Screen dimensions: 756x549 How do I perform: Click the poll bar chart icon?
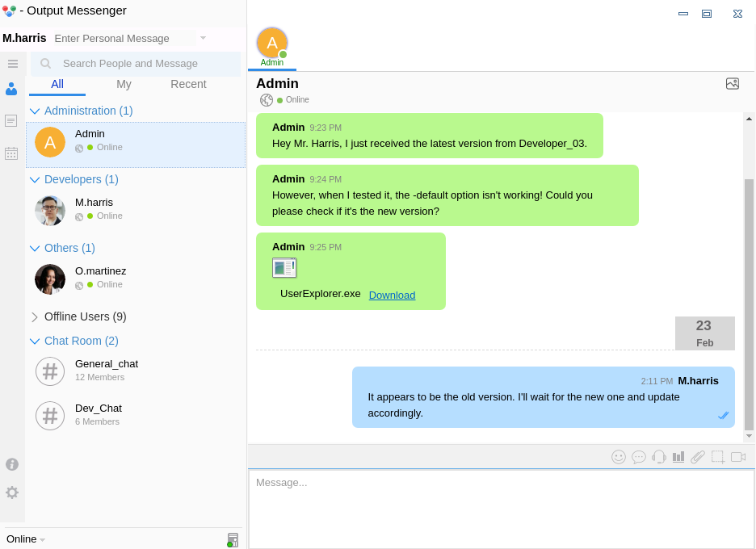[678, 456]
